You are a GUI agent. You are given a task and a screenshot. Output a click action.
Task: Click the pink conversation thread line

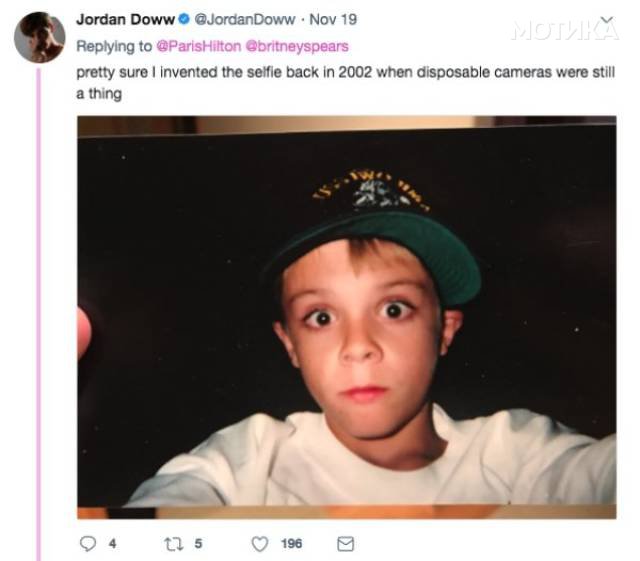39,314
